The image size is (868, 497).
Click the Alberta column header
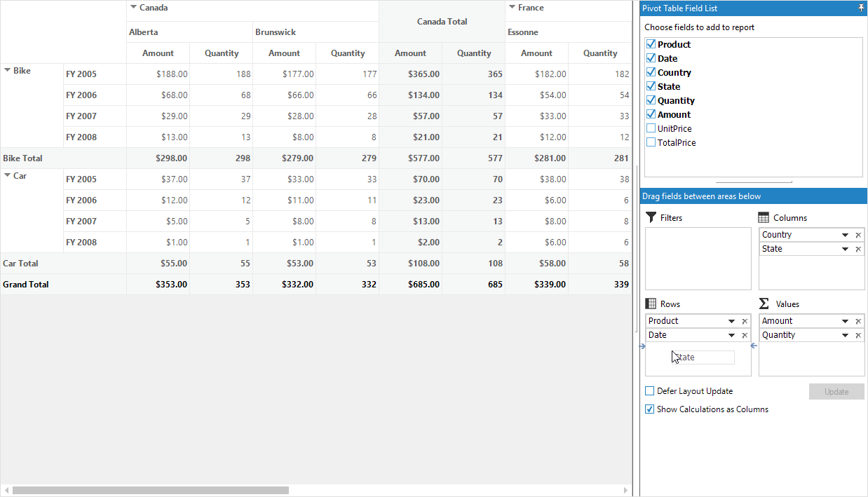click(x=189, y=32)
